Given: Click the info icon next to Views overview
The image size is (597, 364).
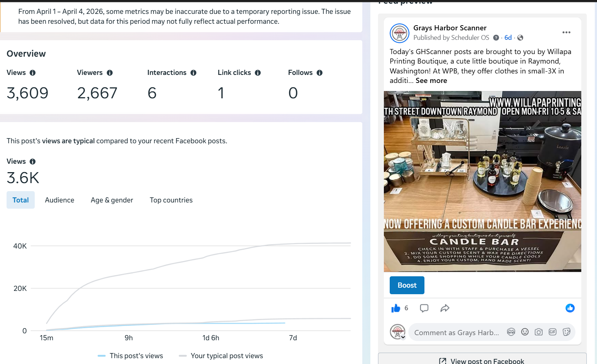Looking at the screenshot, I should (33, 73).
